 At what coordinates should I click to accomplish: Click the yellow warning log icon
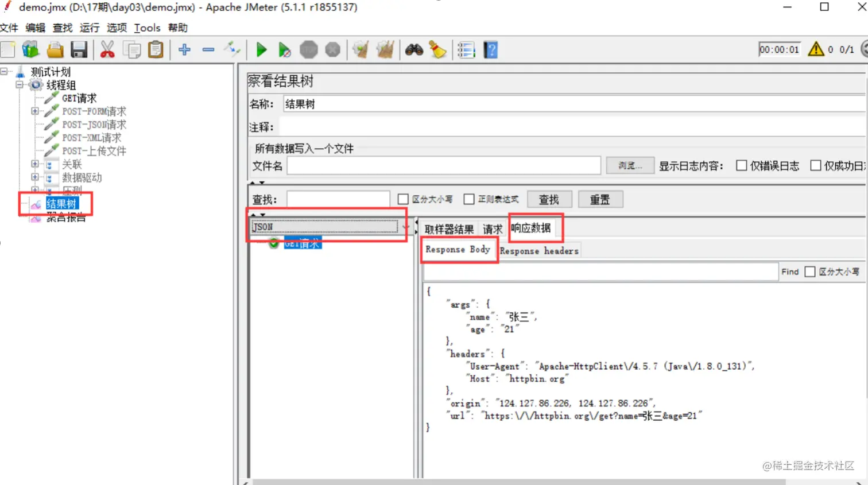pyautogui.click(x=816, y=49)
